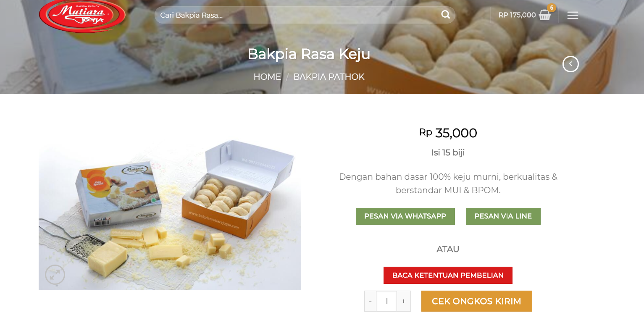Image resolution: width=644 pixels, height=328 pixels.
Task: Click Pesan Via Line button
Action: [x=503, y=216]
